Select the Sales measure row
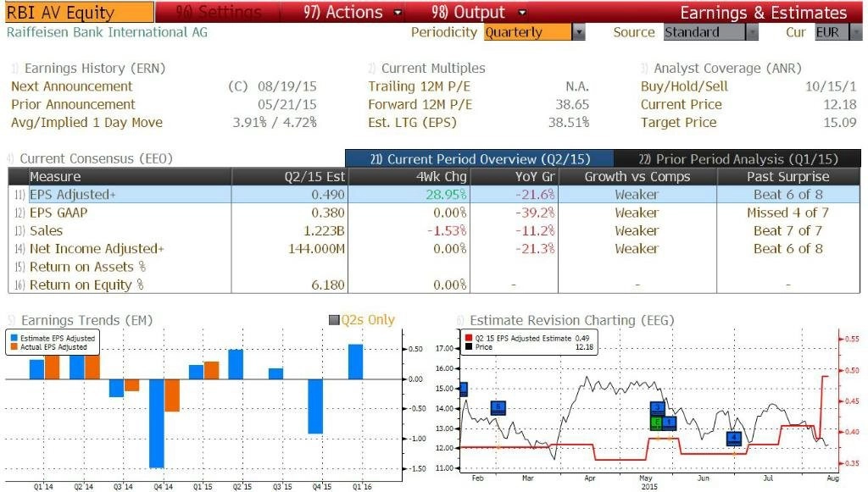 [x=434, y=230]
